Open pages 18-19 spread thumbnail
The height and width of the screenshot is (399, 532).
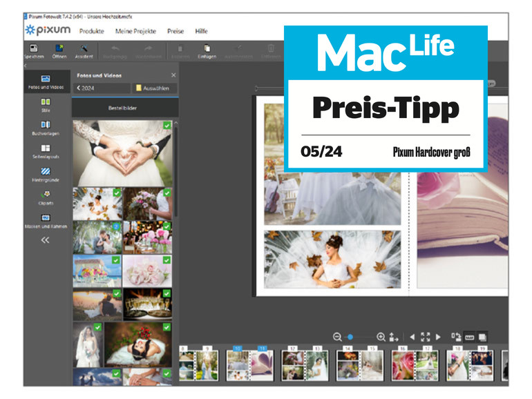(x=470, y=365)
